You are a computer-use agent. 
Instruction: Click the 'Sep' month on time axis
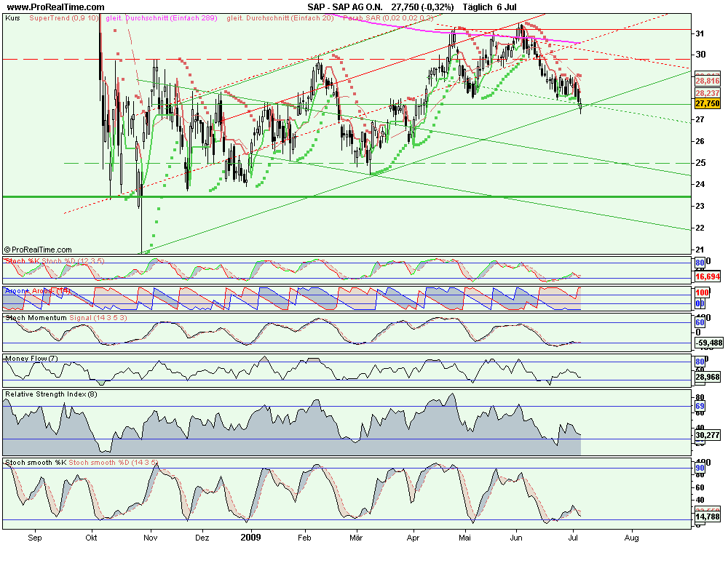coord(35,538)
